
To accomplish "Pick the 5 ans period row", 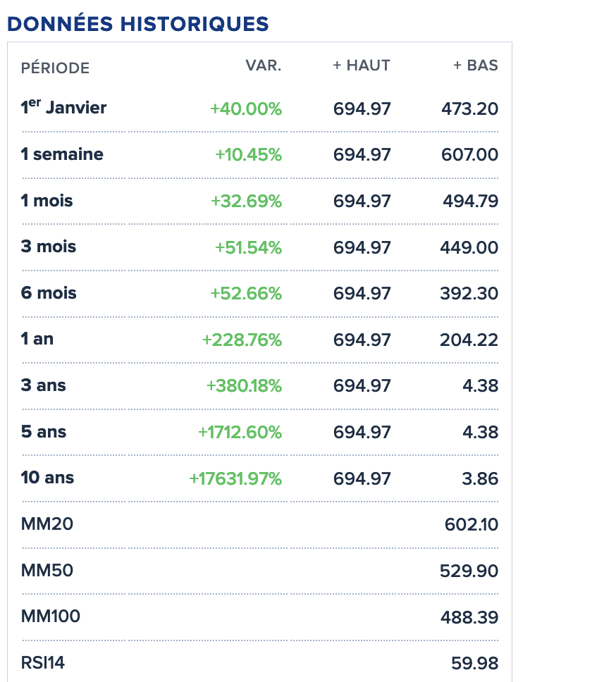I will [x=44, y=431].
